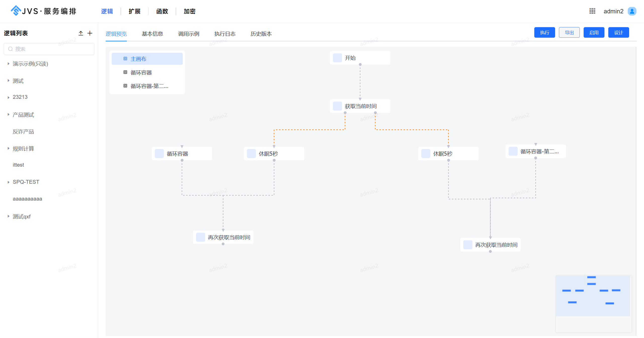This screenshot has width=644, height=338.
Task: Select 反诈产品 in logic list
Action: click(23, 132)
